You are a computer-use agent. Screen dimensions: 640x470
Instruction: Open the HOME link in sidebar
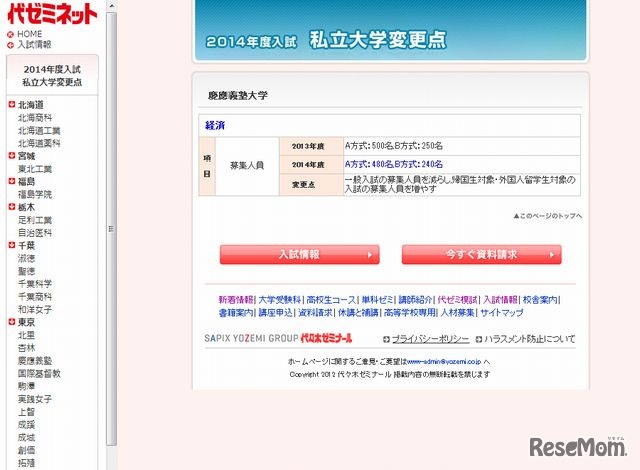29,34
